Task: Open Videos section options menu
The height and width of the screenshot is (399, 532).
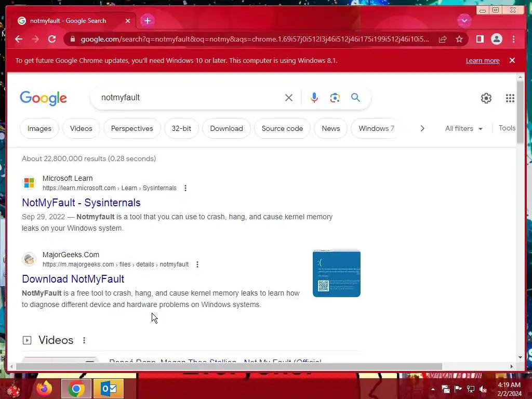Action: 84,340
